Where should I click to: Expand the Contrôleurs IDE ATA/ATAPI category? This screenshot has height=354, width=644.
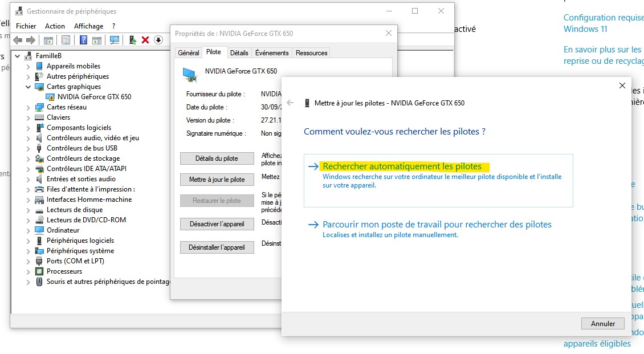pyautogui.click(x=28, y=169)
